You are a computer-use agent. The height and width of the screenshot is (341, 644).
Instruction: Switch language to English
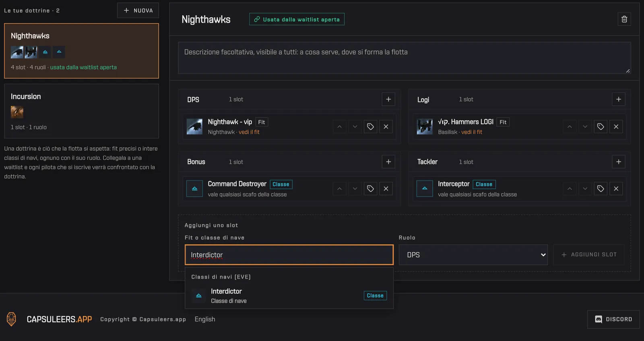205,319
